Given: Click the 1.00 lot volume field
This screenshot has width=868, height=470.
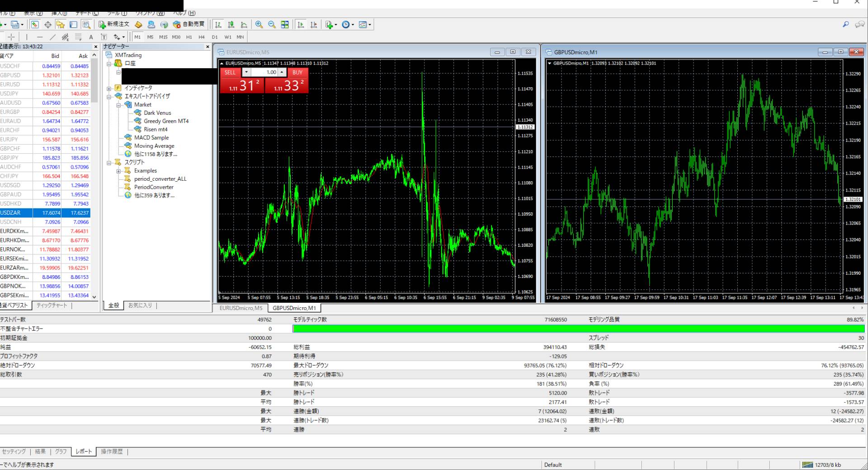Looking at the screenshot, I should pyautogui.click(x=264, y=72).
